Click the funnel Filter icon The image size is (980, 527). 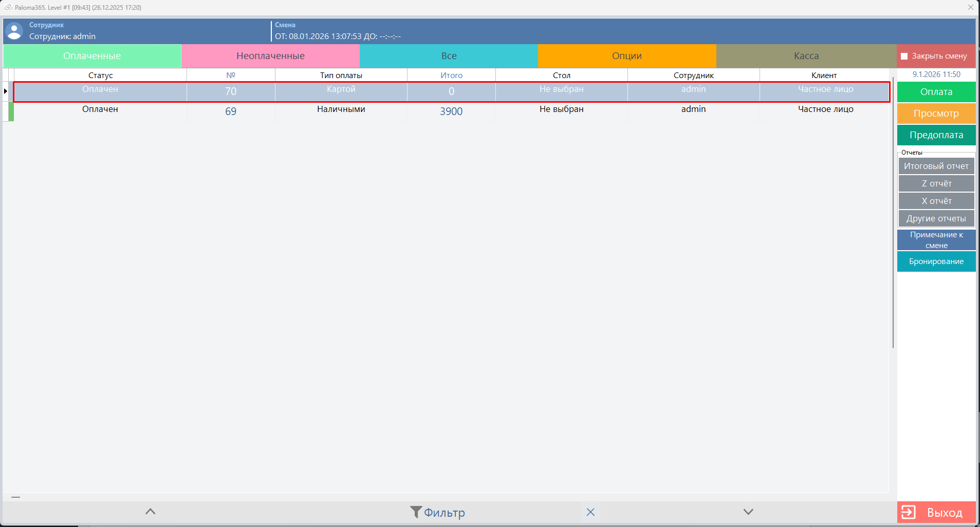pos(416,512)
